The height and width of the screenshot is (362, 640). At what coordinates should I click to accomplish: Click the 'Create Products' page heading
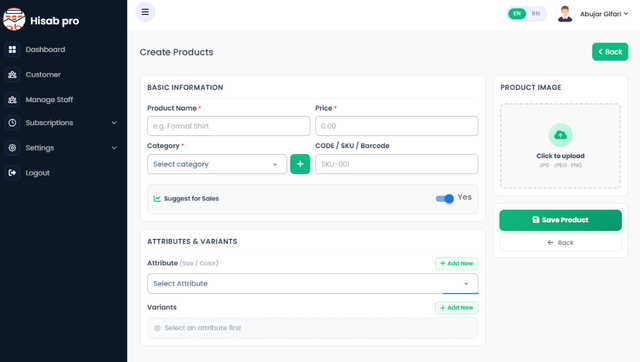[x=176, y=52]
